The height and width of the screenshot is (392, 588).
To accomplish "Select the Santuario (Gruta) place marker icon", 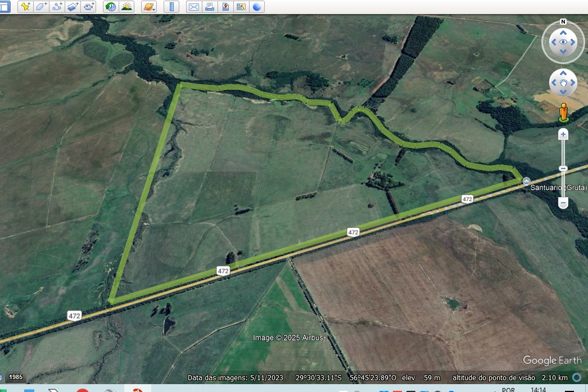I will pyautogui.click(x=527, y=181).
